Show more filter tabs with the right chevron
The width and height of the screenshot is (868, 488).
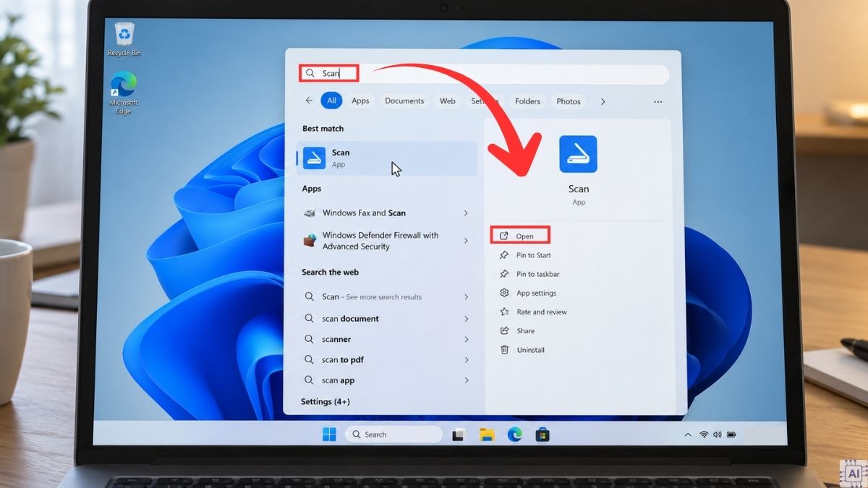[x=603, y=101]
